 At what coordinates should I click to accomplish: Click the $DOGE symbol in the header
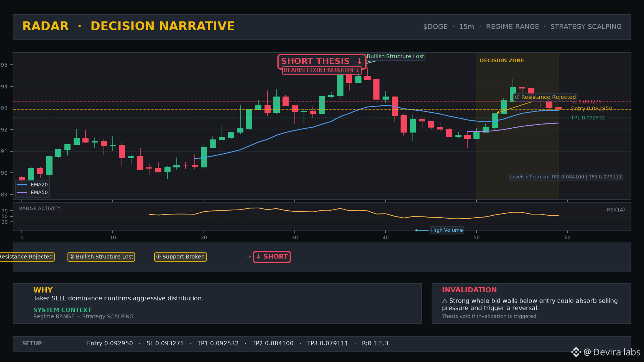pos(435,27)
